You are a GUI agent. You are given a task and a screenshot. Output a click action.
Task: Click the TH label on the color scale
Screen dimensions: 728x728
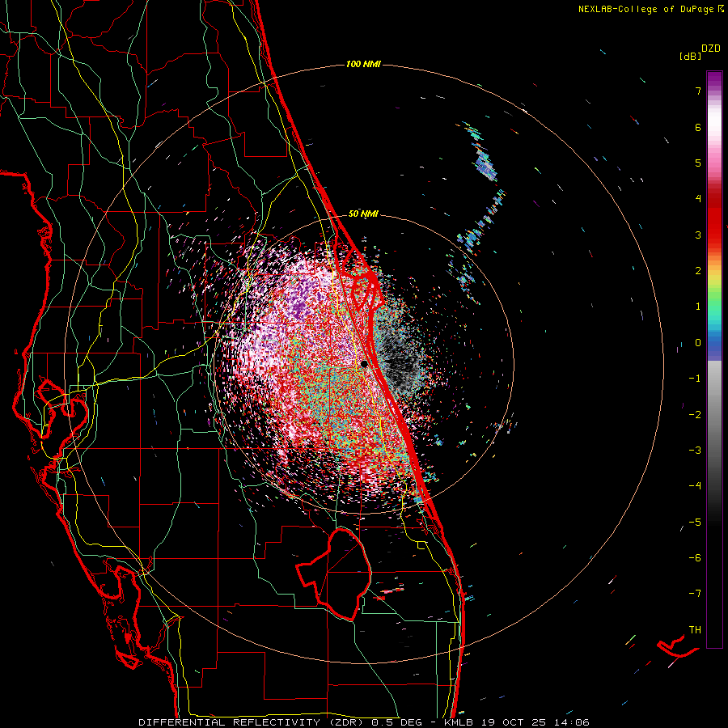click(x=695, y=629)
